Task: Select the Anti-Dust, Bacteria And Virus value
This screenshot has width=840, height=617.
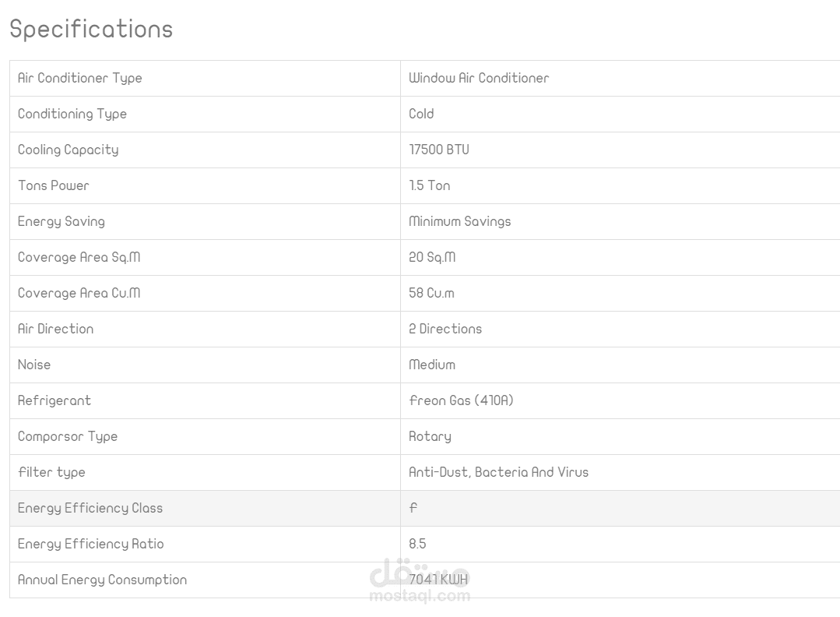Action: pyautogui.click(x=498, y=472)
